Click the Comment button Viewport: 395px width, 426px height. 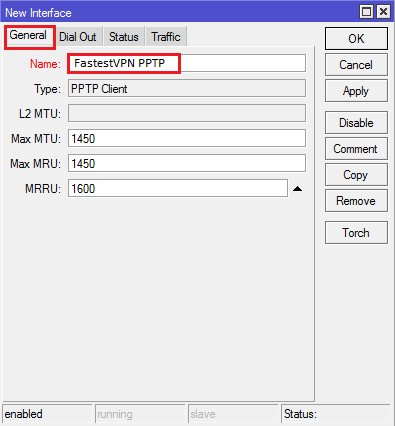pos(356,149)
